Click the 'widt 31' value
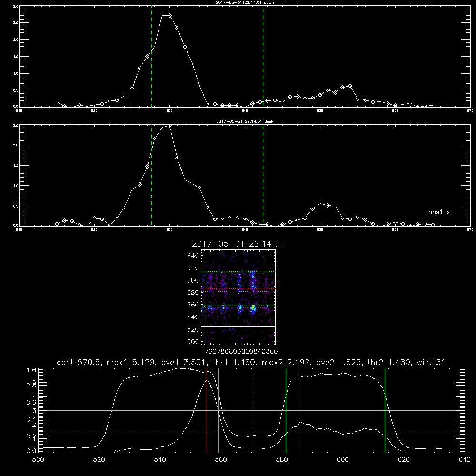Screen dimensions: 476x476 coord(431,362)
